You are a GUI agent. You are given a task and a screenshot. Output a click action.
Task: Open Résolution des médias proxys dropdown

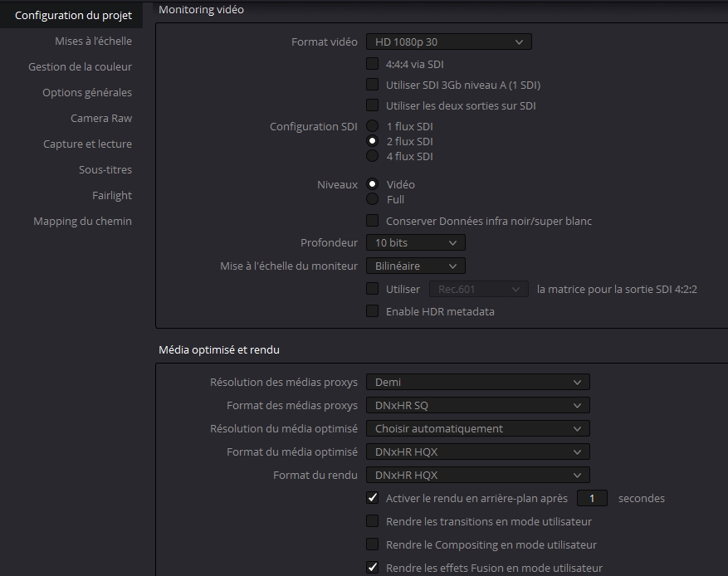pyautogui.click(x=478, y=382)
